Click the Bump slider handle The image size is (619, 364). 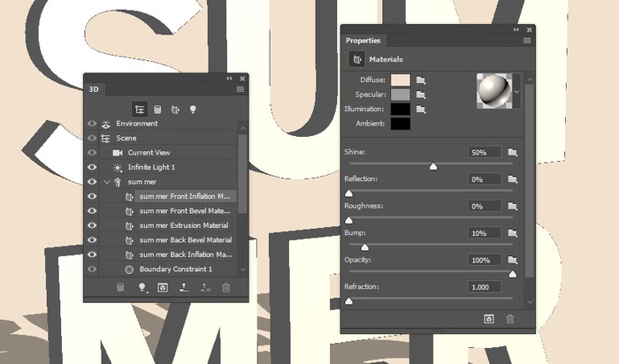point(364,247)
